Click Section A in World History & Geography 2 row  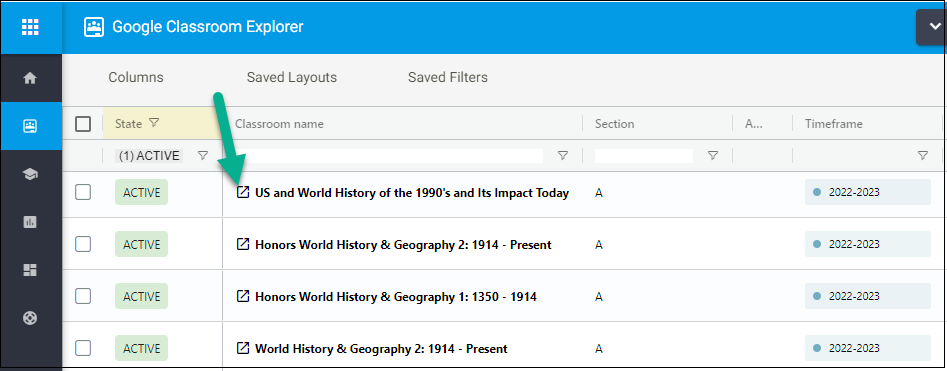599,349
